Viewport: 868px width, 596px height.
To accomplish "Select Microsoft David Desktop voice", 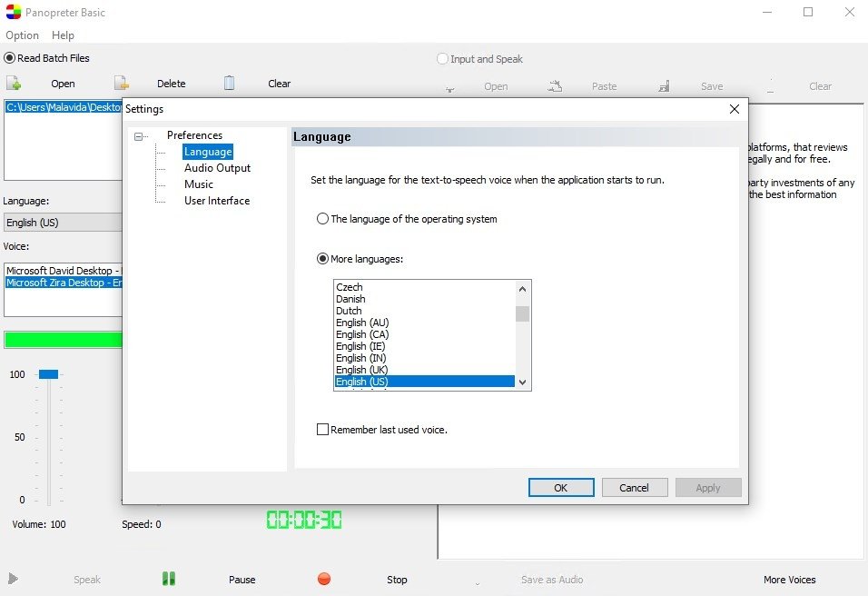I will [x=64, y=271].
